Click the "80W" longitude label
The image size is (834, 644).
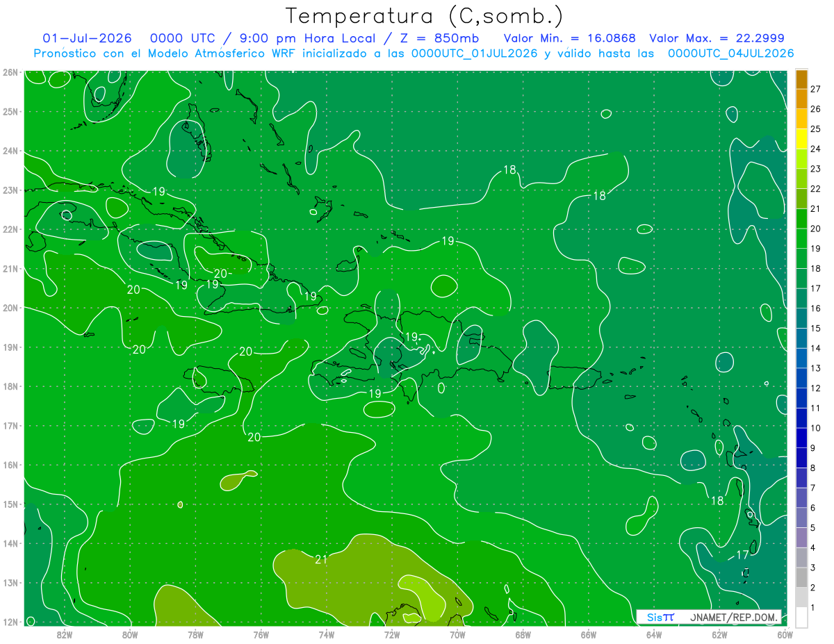pos(130,634)
